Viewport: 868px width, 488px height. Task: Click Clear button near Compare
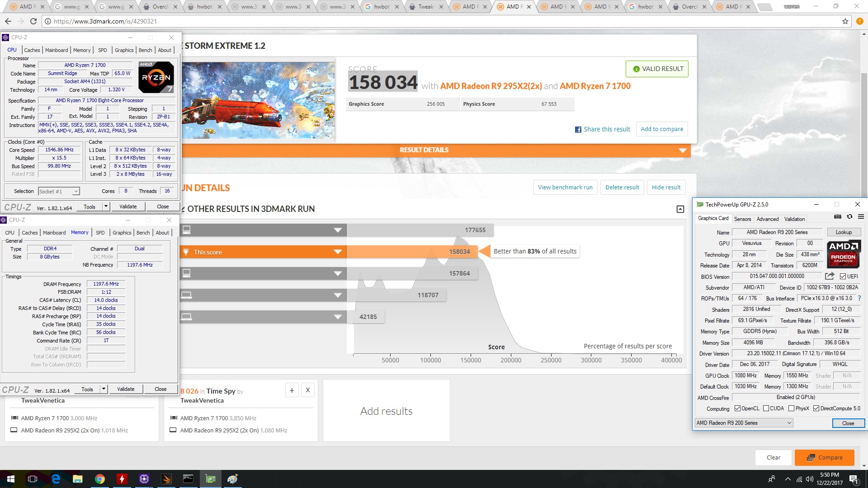pos(774,458)
